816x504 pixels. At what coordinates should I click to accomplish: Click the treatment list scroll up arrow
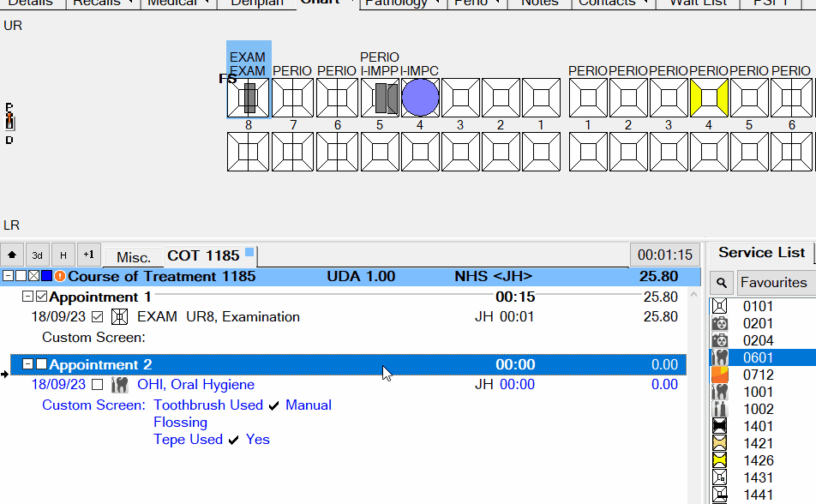tap(693, 295)
